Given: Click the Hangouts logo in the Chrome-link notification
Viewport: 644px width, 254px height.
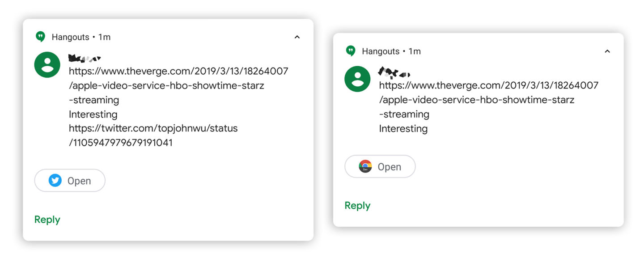Looking at the screenshot, I should point(351,51).
